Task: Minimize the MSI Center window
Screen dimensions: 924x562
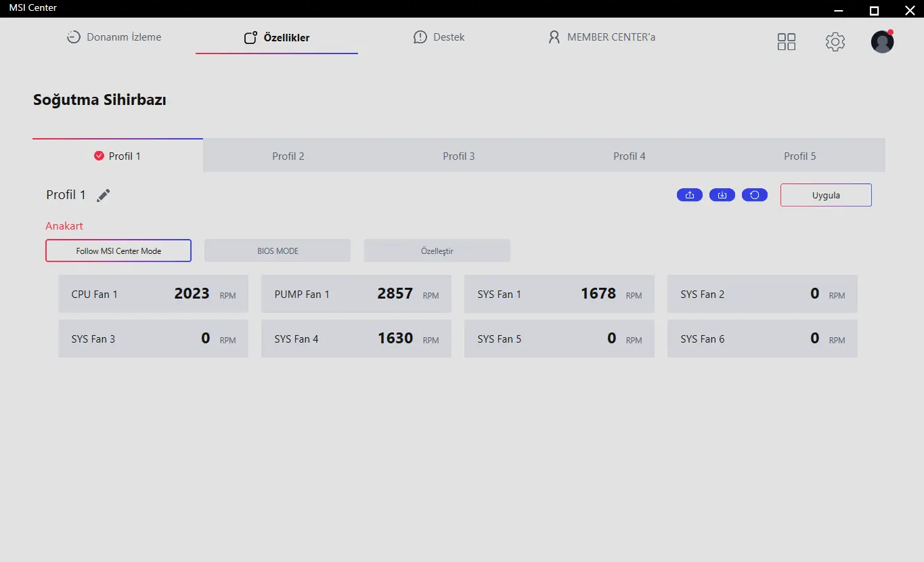Action: 839,10
